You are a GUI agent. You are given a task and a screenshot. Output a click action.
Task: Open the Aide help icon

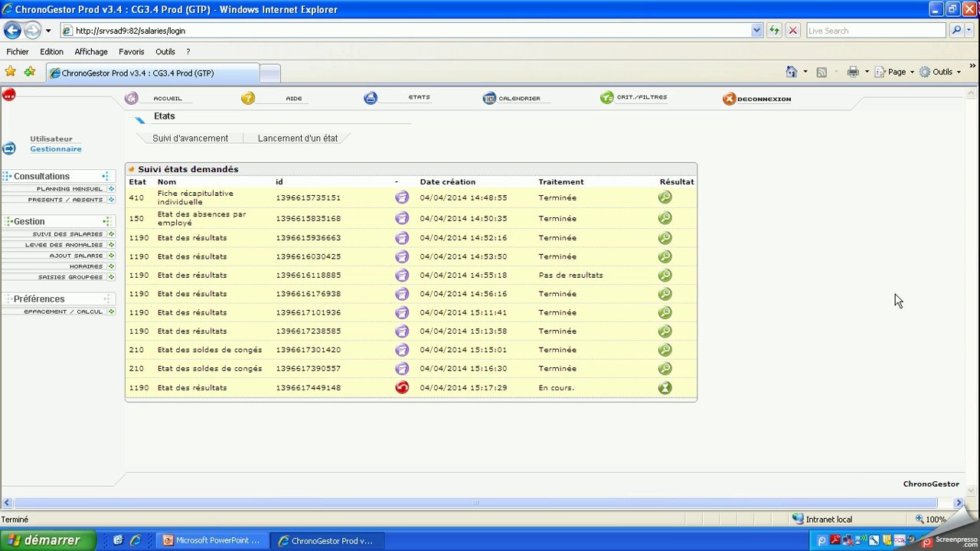[x=248, y=99]
